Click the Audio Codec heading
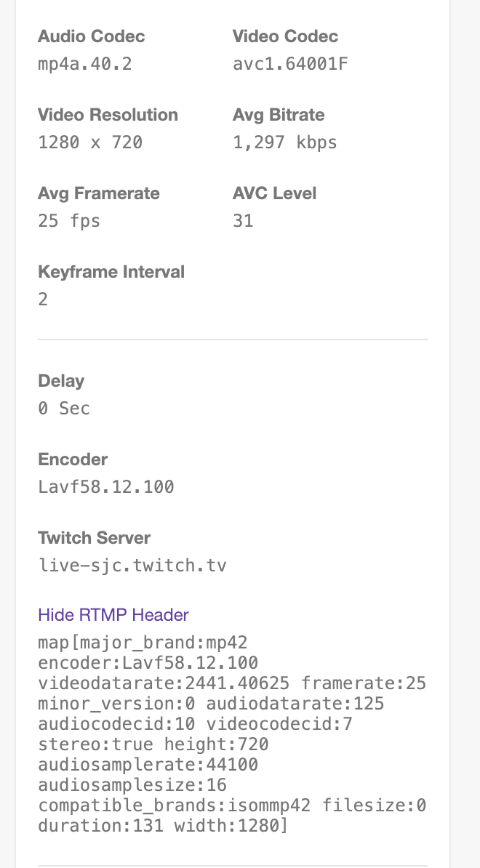Viewport: 480px width, 868px height. coord(91,36)
